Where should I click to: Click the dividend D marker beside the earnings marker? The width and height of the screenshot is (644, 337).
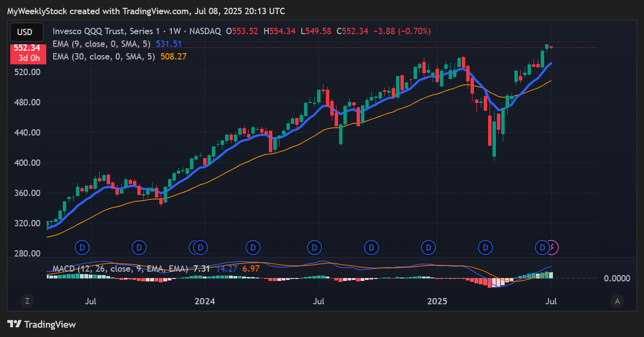542,247
